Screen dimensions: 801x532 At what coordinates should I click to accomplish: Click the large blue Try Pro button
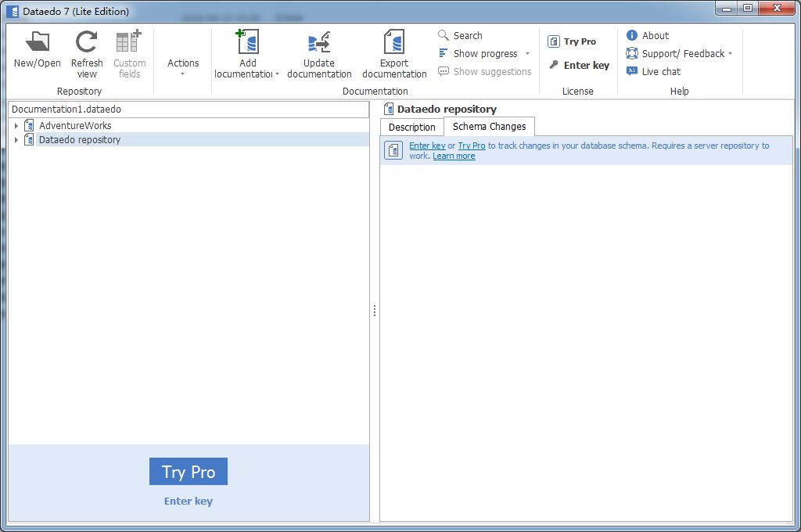click(188, 471)
